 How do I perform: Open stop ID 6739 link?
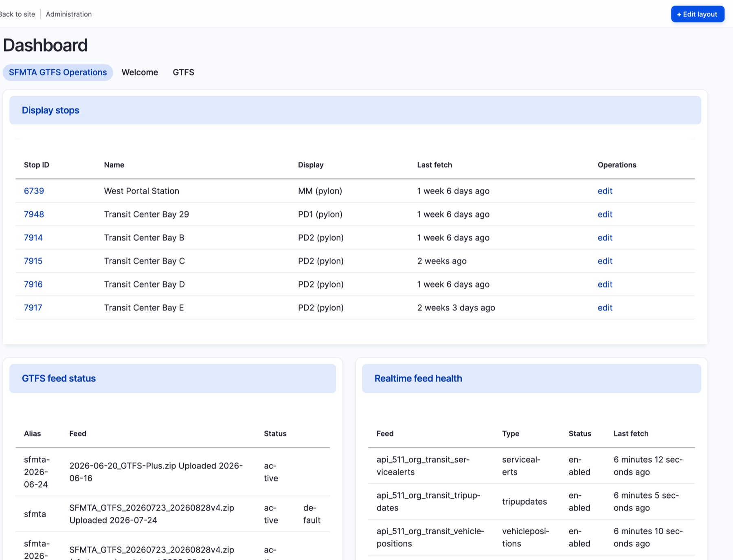34,191
